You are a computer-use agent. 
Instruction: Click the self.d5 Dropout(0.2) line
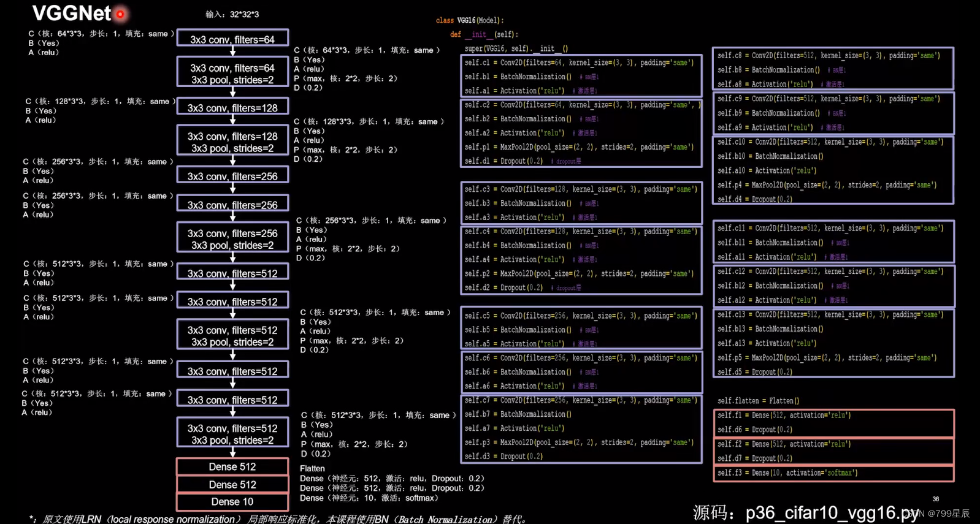click(x=755, y=373)
